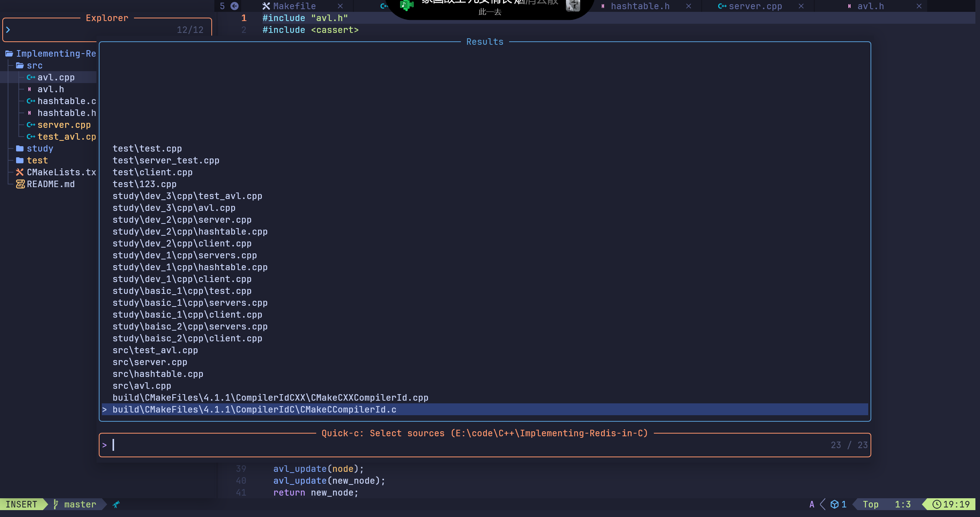Click the CMake icon beside CMakeLists.txt
This screenshot has height=517, width=980.
pos(20,172)
